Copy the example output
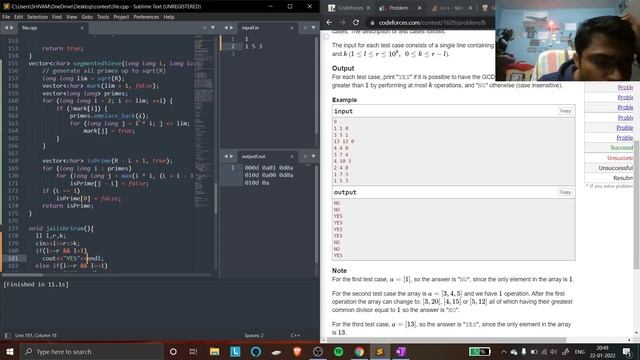The width and height of the screenshot is (640, 360). [x=565, y=192]
